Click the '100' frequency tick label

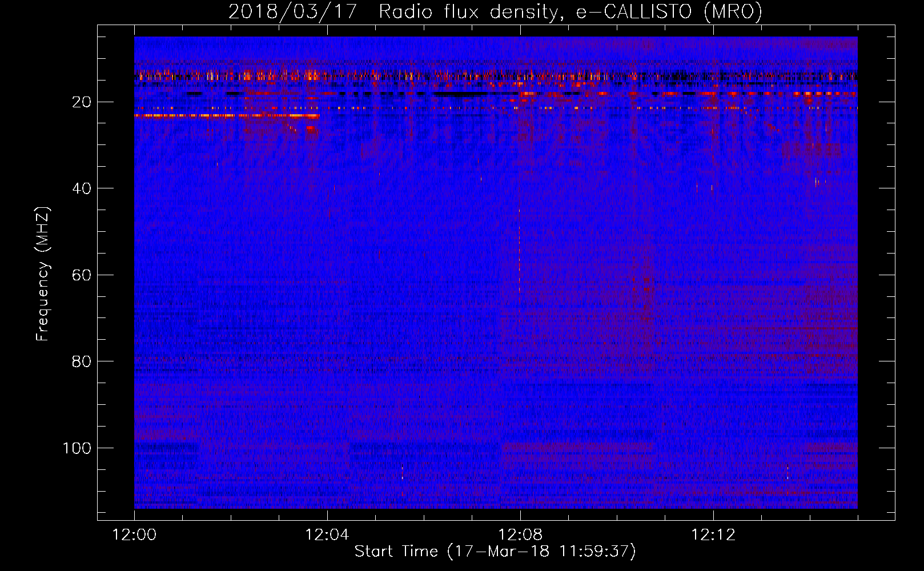coord(77,448)
